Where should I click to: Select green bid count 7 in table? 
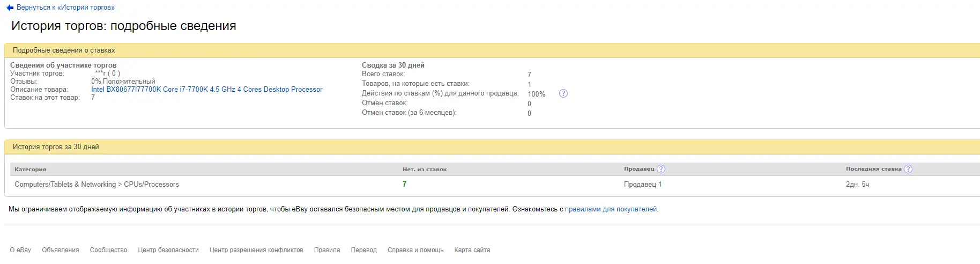404,185
